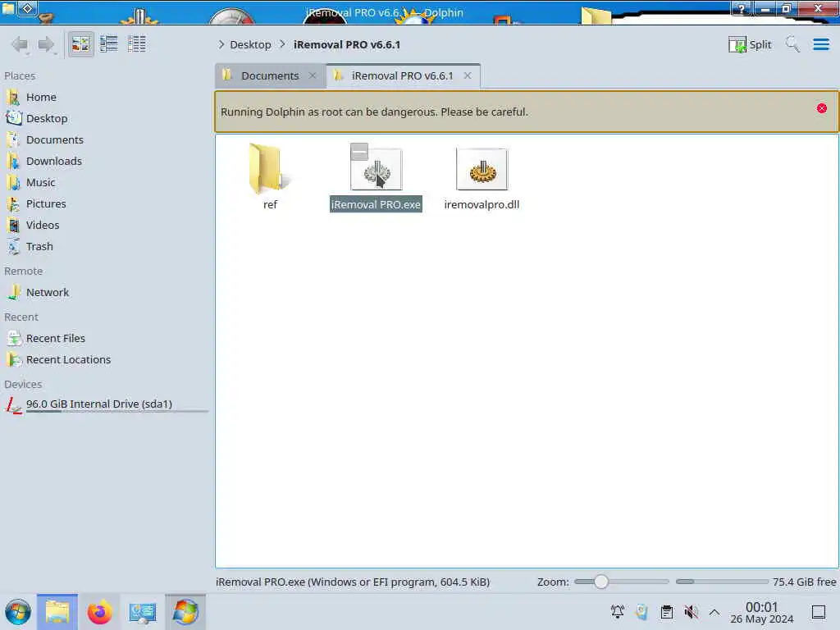The image size is (840, 630).
Task: Switch to Details view mode
Action: click(137, 44)
